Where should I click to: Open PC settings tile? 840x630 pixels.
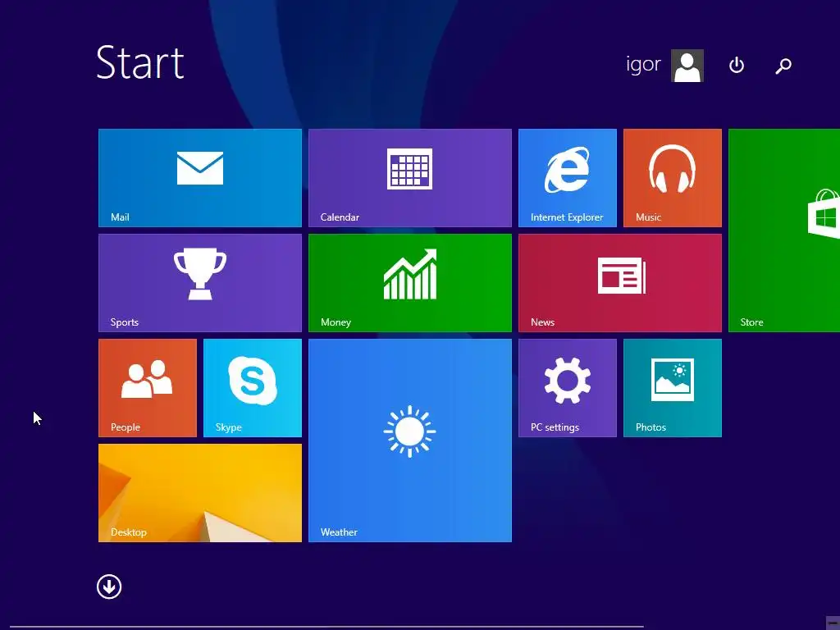point(568,388)
